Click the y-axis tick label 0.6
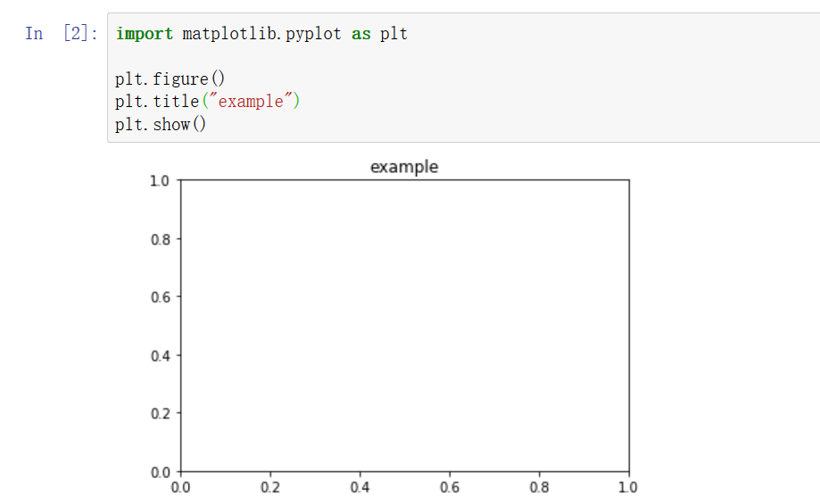The width and height of the screenshot is (820, 504). pos(160,297)
